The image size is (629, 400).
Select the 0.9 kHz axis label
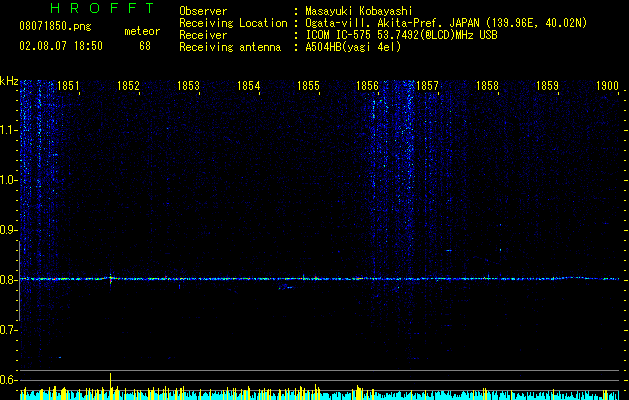tap(9, 230)
